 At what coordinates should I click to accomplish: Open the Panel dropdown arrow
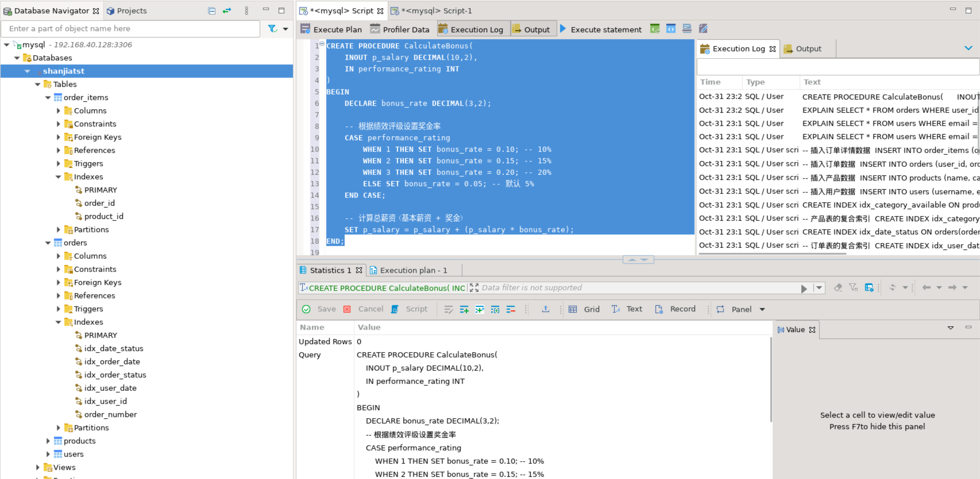[x=762, y=309]
